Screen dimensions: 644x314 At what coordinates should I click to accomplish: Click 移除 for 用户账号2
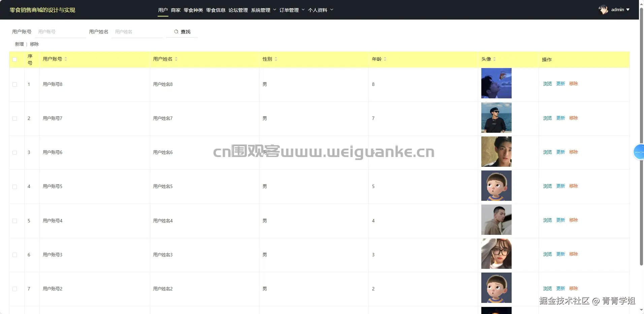(574, 288)
